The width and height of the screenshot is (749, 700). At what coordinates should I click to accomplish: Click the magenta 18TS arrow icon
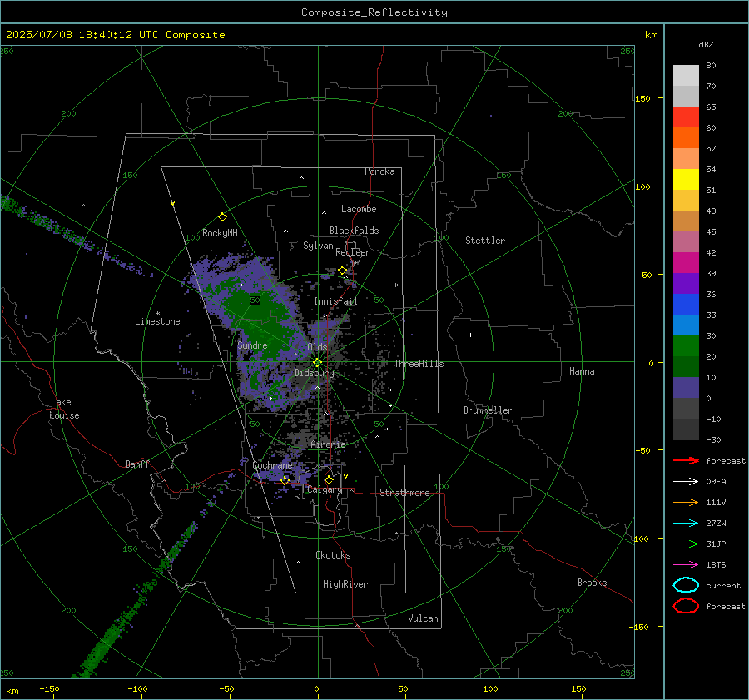pyautogui.click(x=686, y=565)
